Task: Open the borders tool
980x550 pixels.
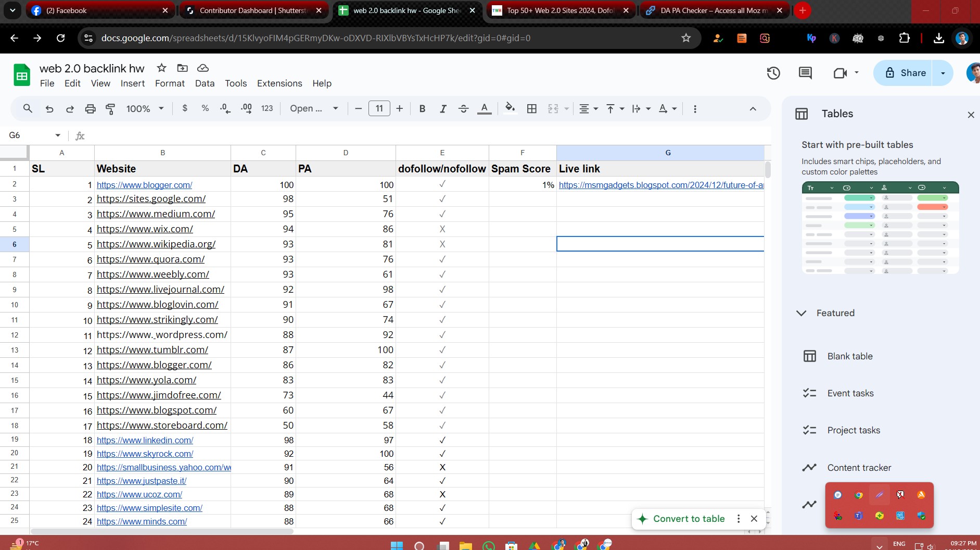Action: pyautogui.click(x=531, y=108)
